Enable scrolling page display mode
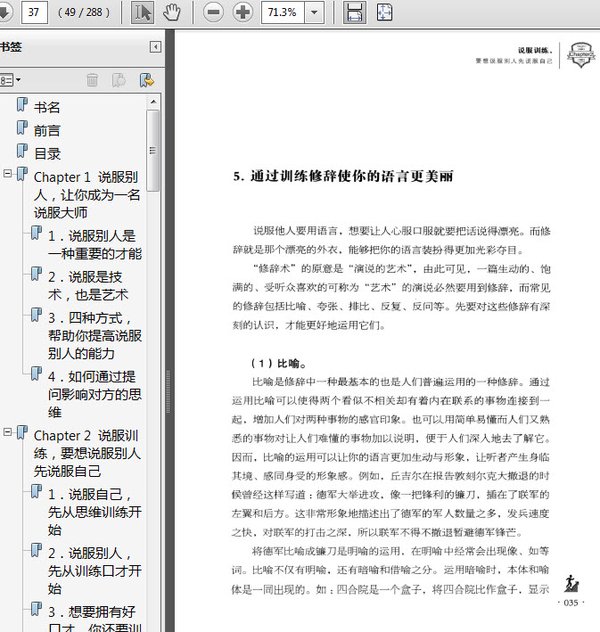600x632 pixels. point(354,12)
